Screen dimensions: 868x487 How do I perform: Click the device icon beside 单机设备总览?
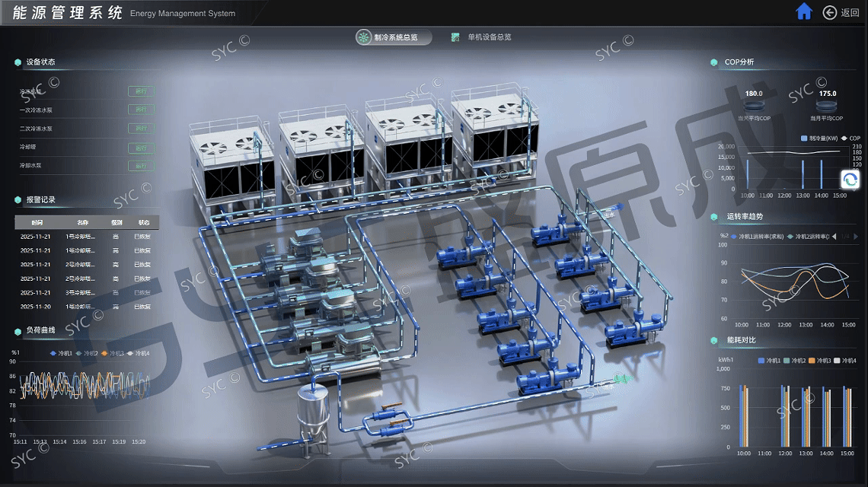click(x=455, y=37)
